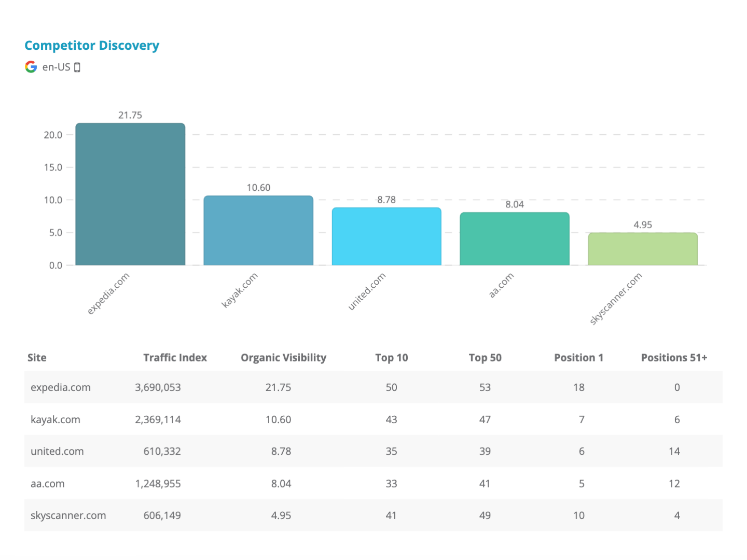Click the mobile device icon
Screen dimensions: 747x560
tap(77, 67)
